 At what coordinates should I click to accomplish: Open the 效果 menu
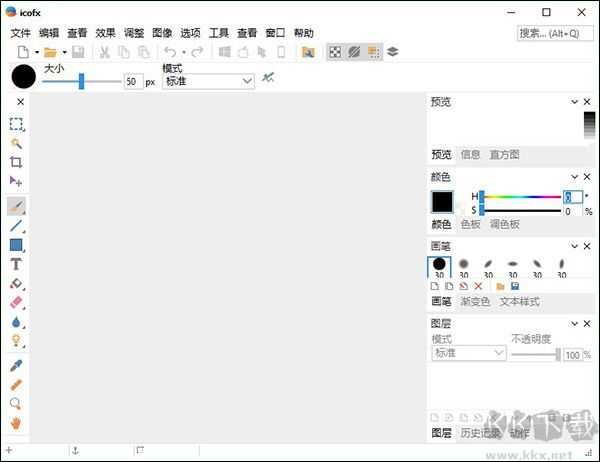coord(105,33)
